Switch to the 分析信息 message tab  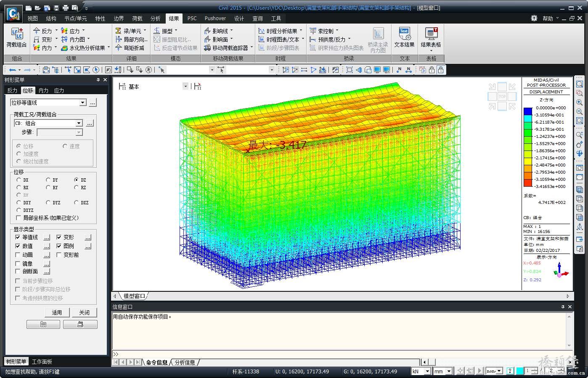click(x=185, y=362)
